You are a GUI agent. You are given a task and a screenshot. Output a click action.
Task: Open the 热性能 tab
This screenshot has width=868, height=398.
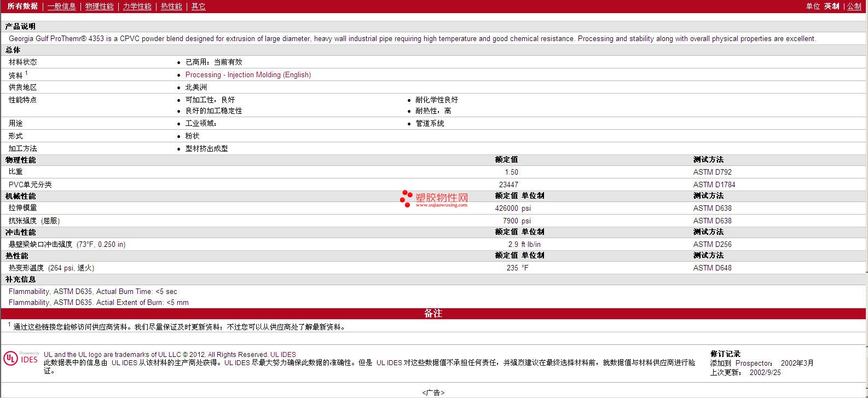171,7
